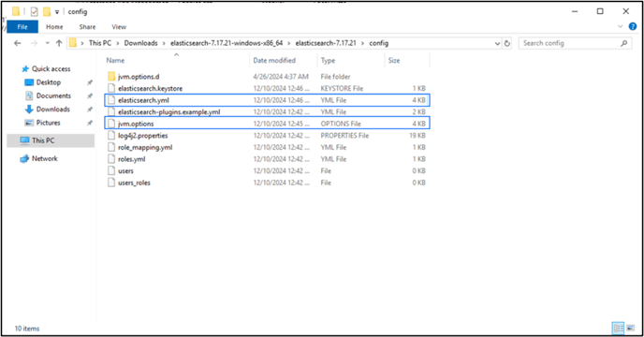Sort by the Size column header
644x337 pixels.
click(394, 61)
